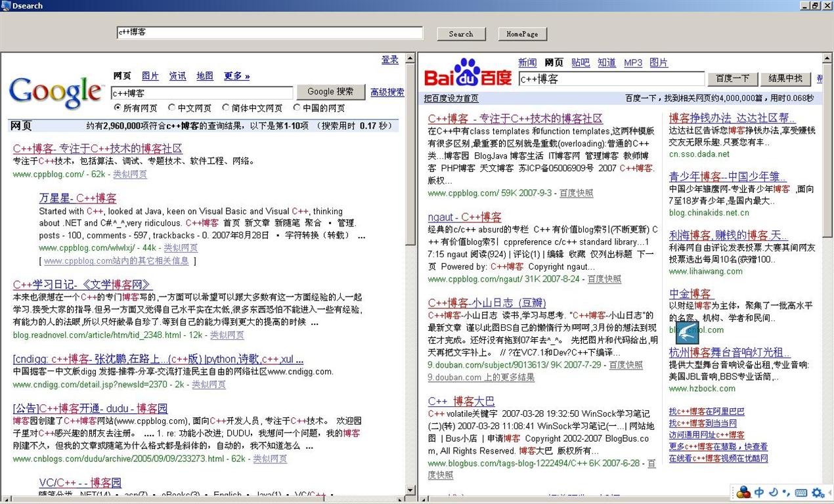Click 9.douban.com 上的更多结果 link
The height and width of the screenshot is (504, 834).
click(481, 378)
